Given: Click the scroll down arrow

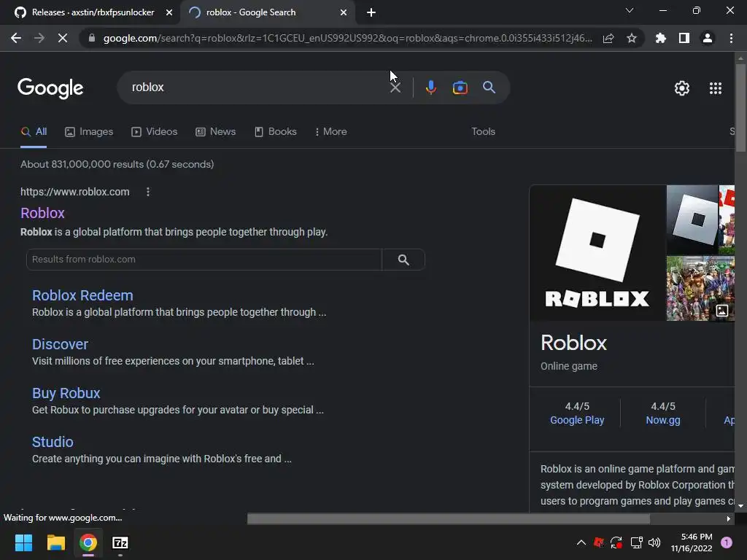Looking at the screenshot, I should pyautogui.click(x=740, y=506).
